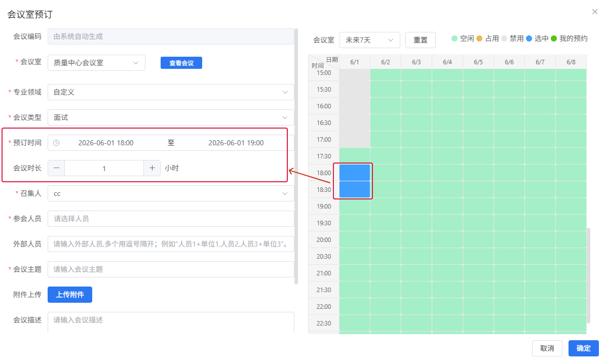
Task: Click the 取消 button
Action: pyautogui.click(x=547, y=348)
